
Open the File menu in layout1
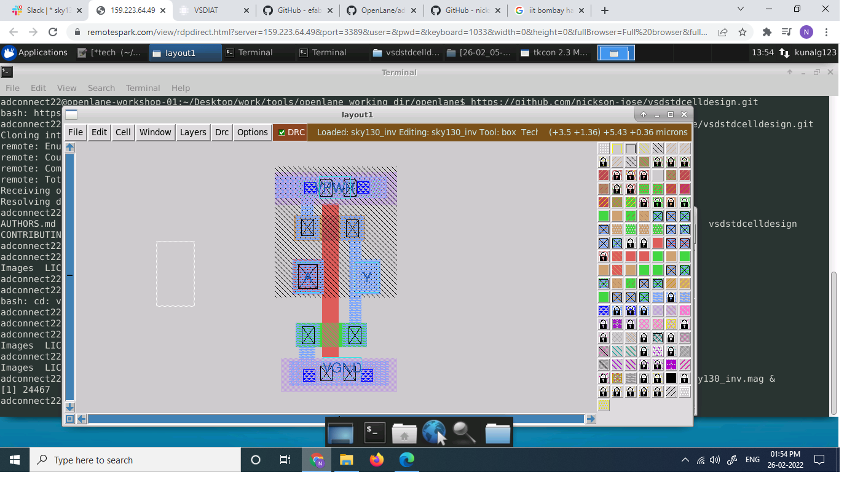[75, 132]
